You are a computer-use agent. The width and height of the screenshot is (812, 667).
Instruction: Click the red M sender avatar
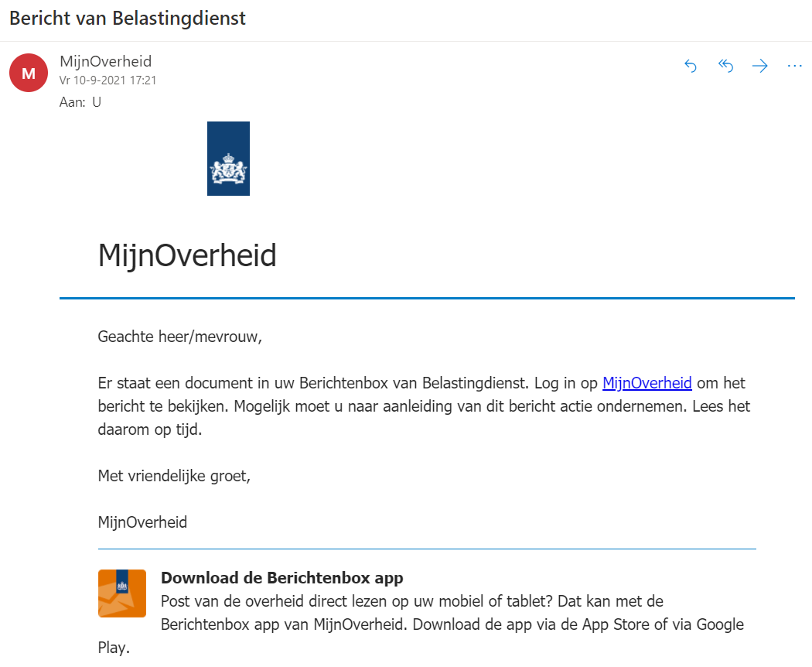point(29,73)
